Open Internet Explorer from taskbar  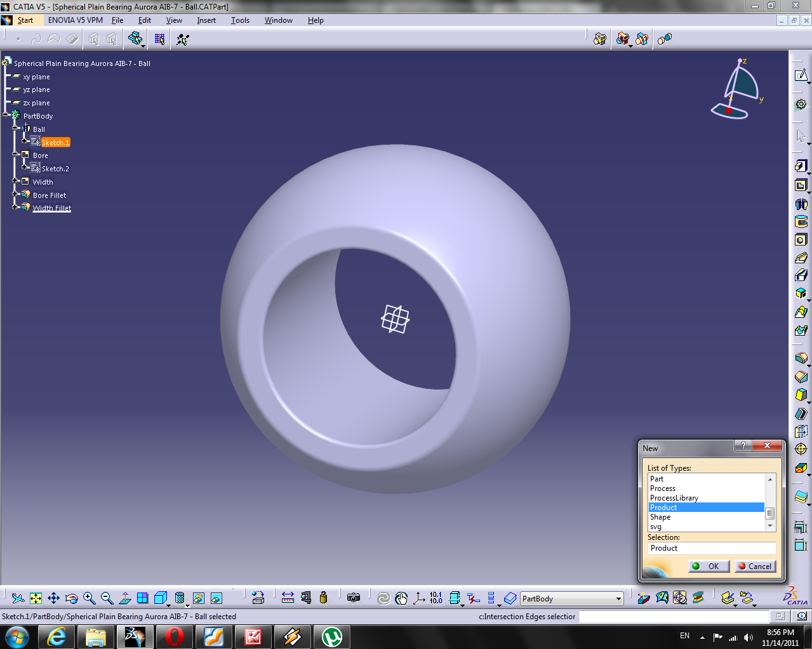point(57,637)
